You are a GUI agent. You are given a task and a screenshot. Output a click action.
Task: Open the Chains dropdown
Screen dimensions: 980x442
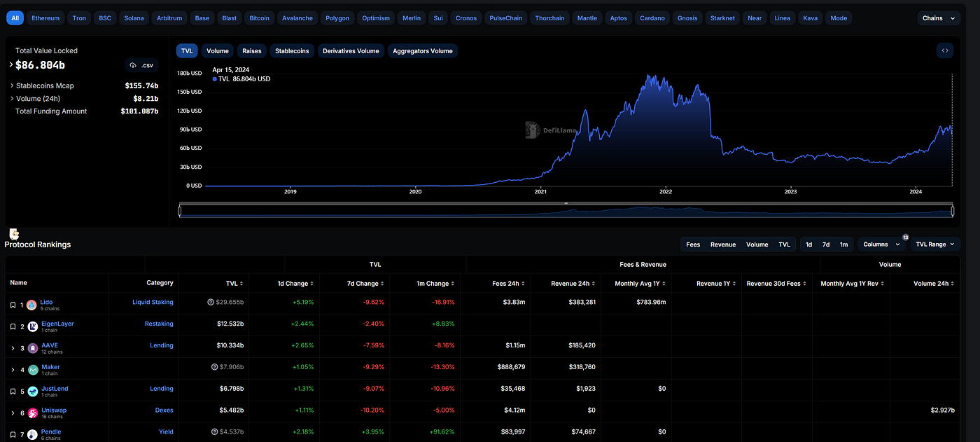click(x=938, y=18)
